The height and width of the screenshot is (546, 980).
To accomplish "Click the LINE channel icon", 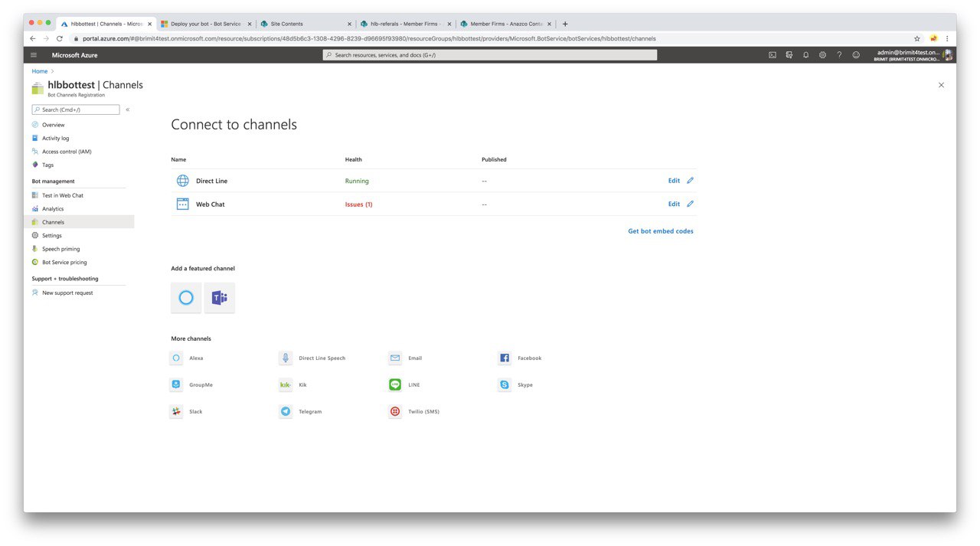I will pyautogui.click(x=395, y=385).
